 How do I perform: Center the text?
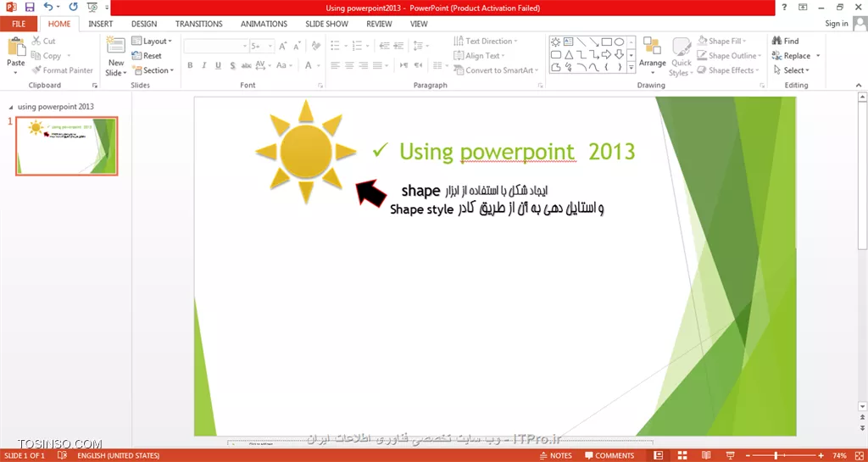coord(348,65)
